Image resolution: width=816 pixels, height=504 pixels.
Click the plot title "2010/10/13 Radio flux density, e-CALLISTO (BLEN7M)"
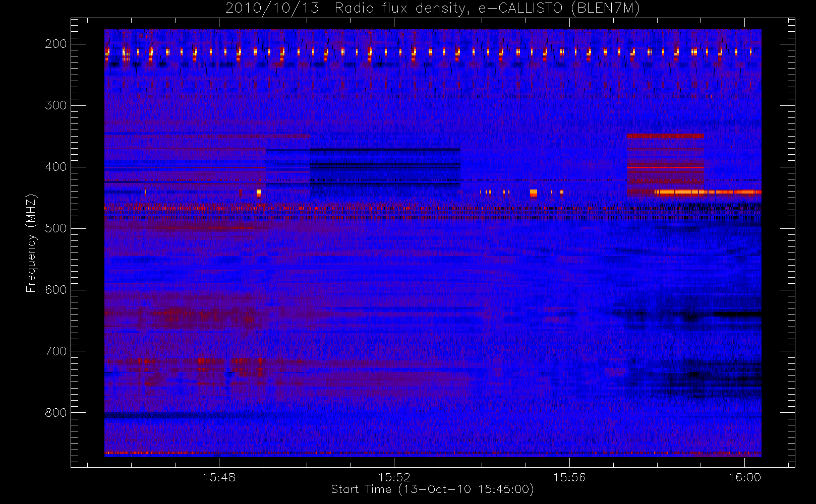coord(433,8)
